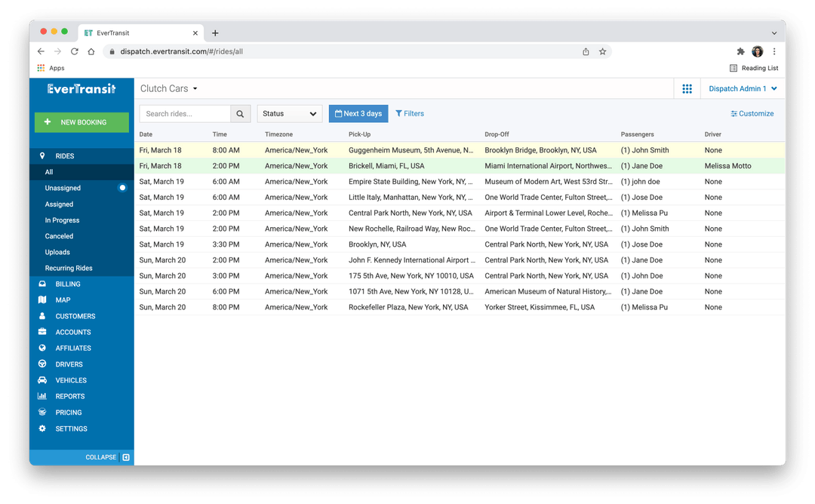Expand the Clutch Cars selector

coord(168,88)
